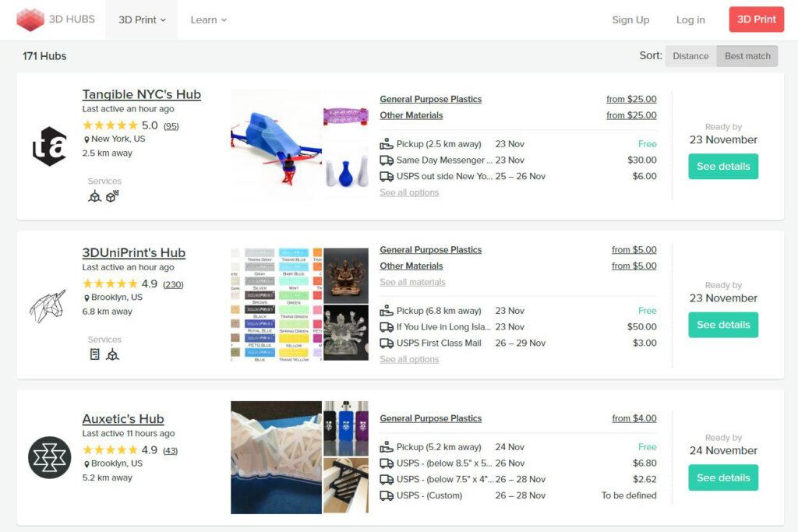Click truck icon beside USPS (Custom)
This screenshot has height=532, width=798.
click(x=387, y=496)
